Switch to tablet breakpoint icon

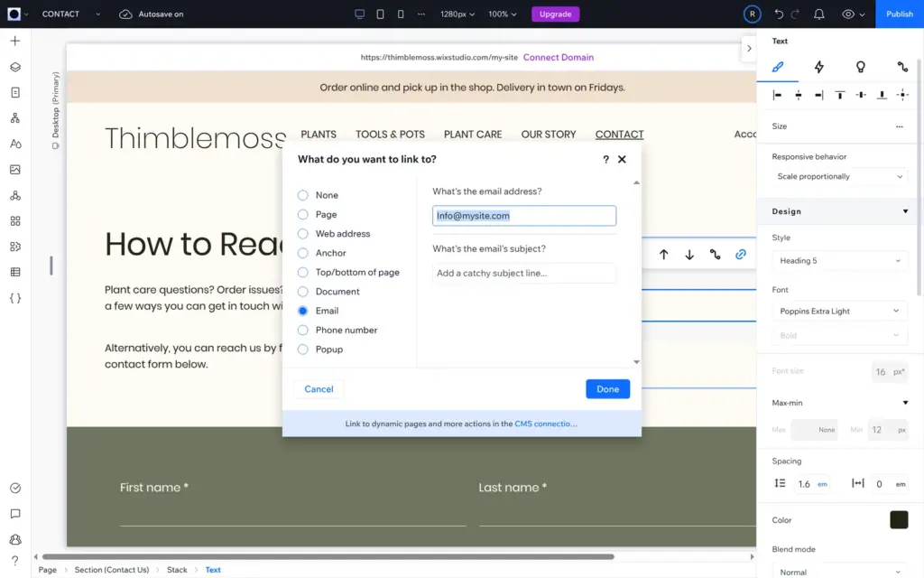[380, 14]
